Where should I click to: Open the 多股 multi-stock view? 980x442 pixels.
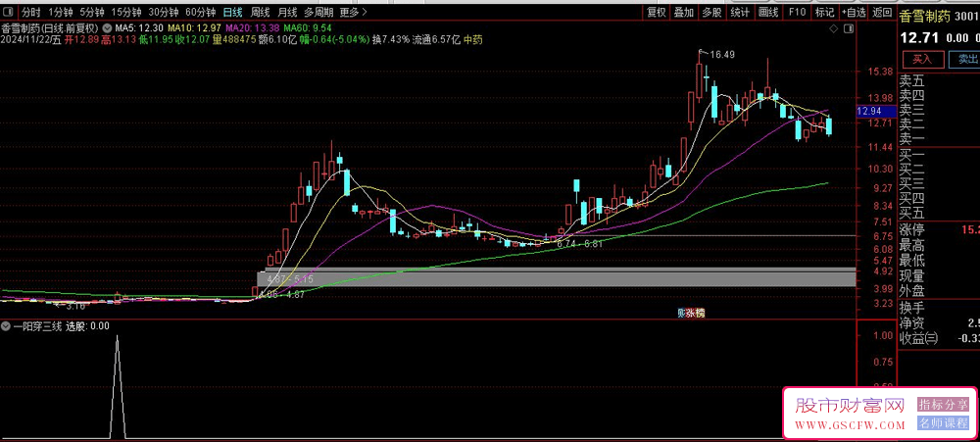point(711,12)
